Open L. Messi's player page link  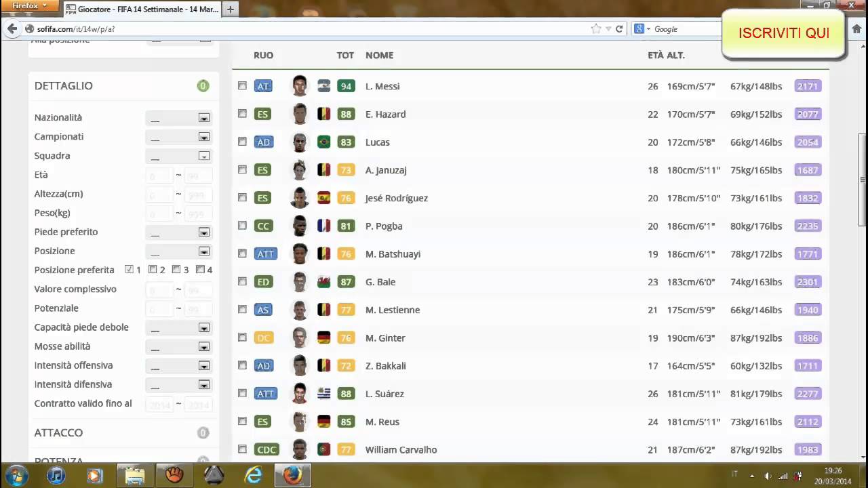(382, 86)
